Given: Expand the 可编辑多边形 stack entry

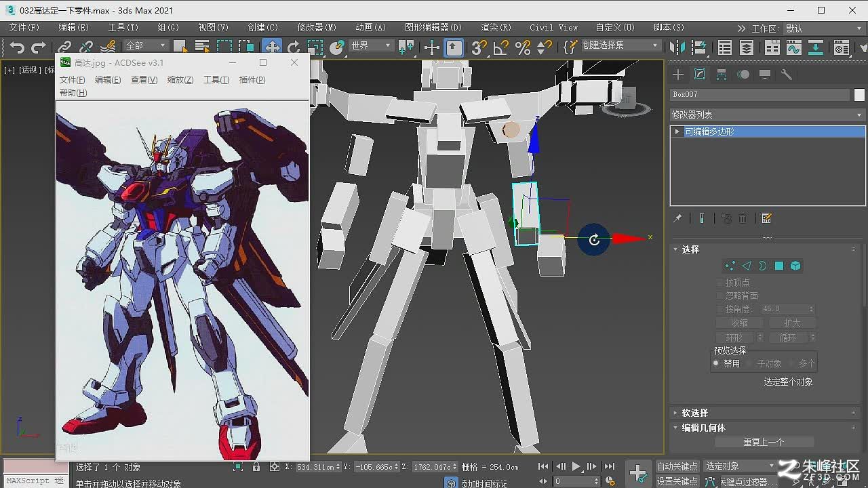Looking at the screenshot, I should [x=677, y=131].
